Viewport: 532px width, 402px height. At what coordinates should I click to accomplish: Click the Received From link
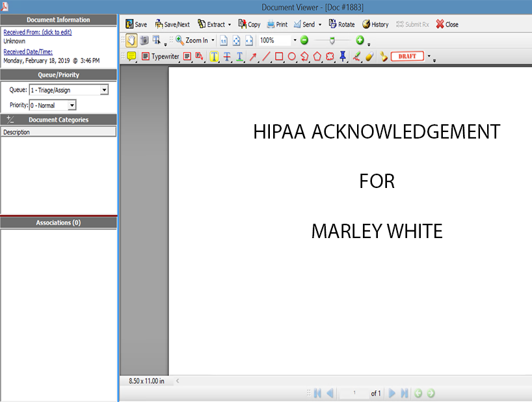point(37,33)
